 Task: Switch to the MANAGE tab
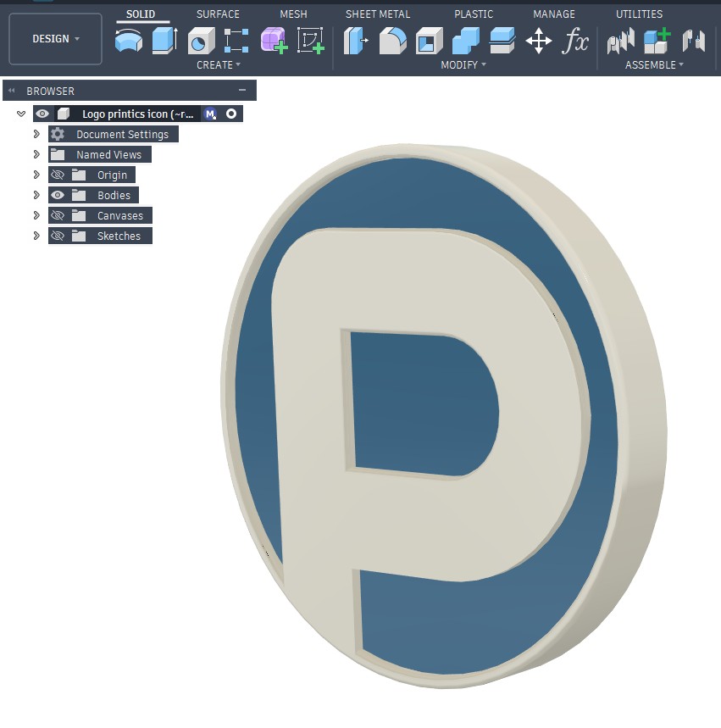pyautogui.click(x=554, y=14)
